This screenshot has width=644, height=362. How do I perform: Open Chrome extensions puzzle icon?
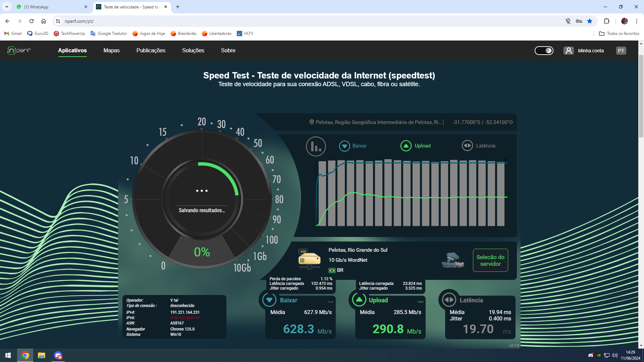click(606, 21)
